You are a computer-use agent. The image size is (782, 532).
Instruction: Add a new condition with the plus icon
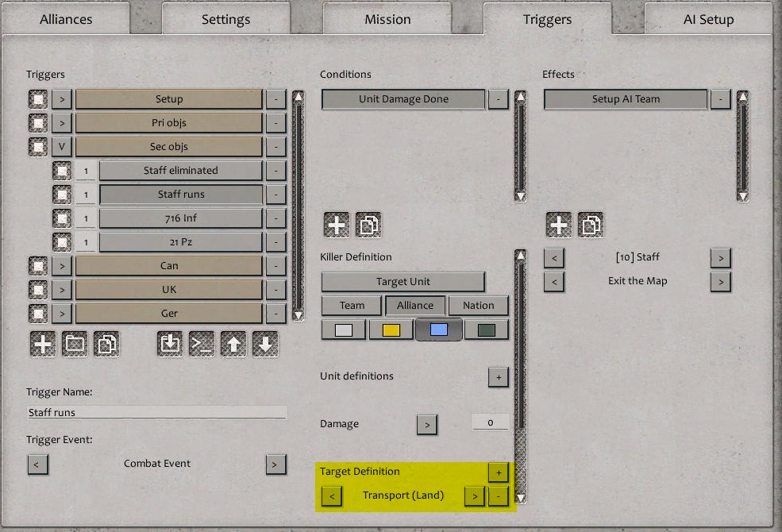(336, 223)
